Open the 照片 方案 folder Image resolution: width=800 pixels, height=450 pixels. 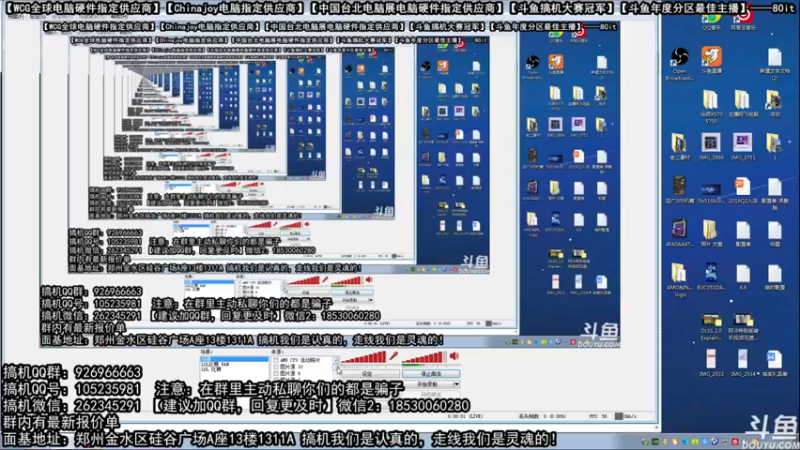711,233
